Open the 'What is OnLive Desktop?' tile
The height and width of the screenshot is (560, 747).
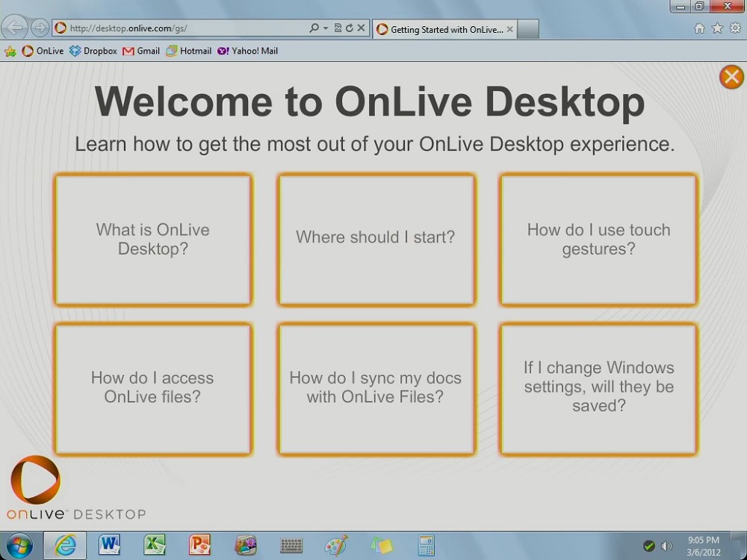coord(153,240)
